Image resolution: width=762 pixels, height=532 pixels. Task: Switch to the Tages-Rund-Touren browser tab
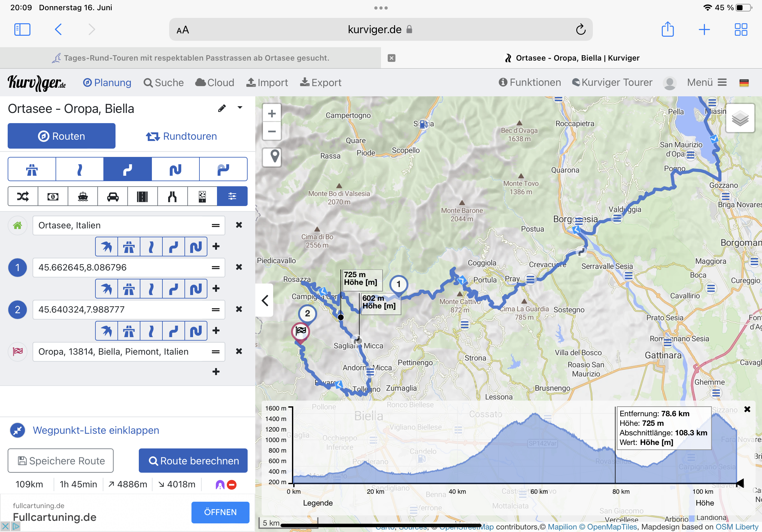[190, 58]
